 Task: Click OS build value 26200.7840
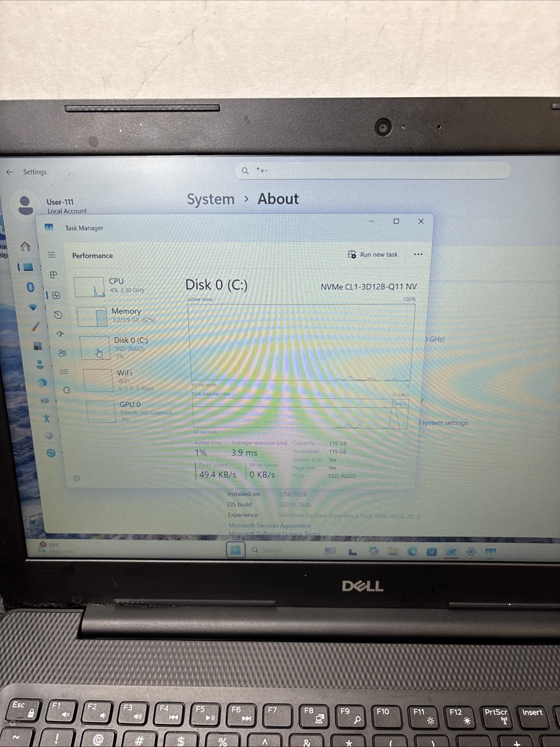pos(295,505)
